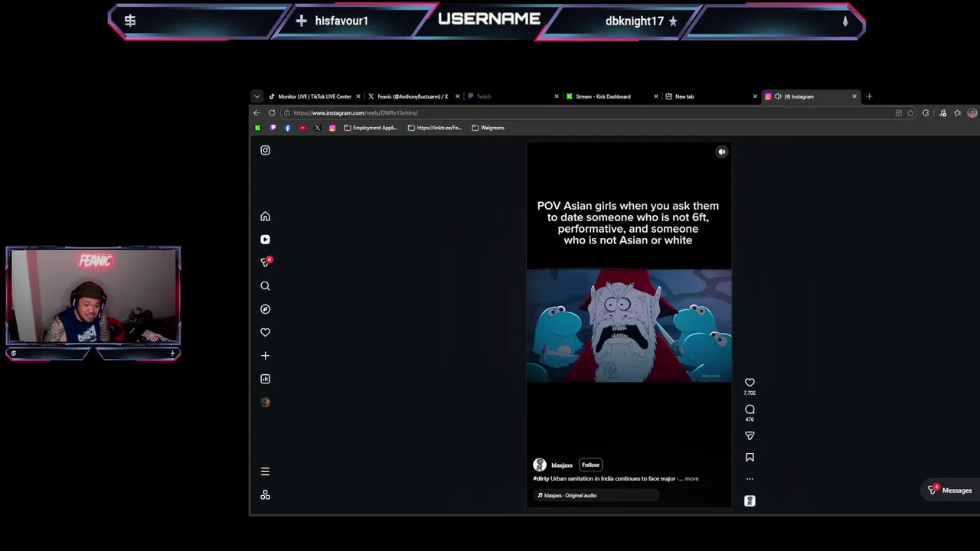Go to Instagram Home in sidebar
Viewport: 980px width, 551px height.
pos(265,217)
